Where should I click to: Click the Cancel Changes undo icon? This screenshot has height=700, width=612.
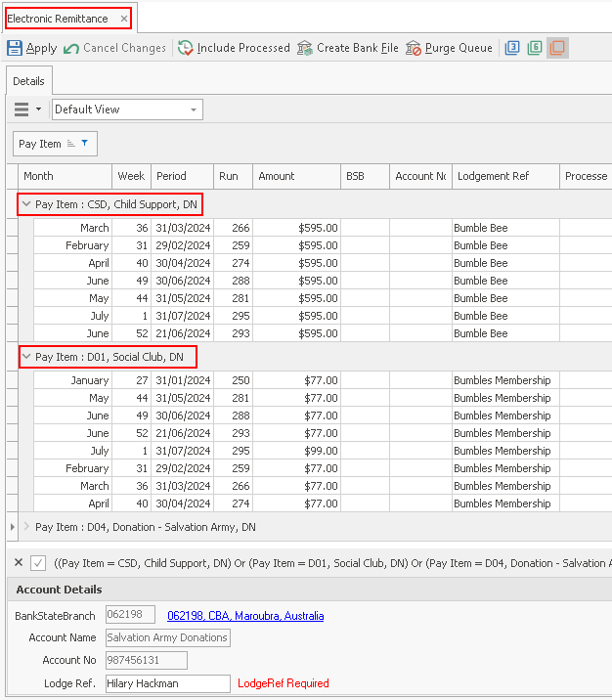coord(71,48)
